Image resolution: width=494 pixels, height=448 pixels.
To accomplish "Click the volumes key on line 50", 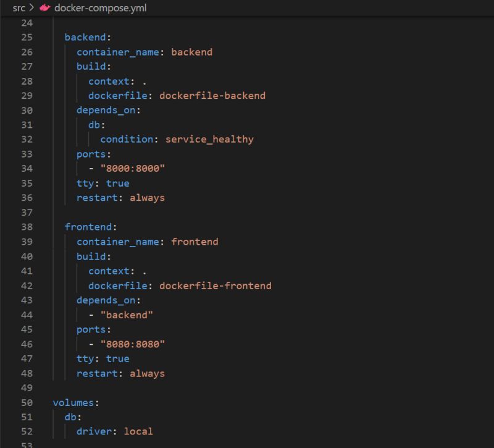I will click(x=74, y=402).
